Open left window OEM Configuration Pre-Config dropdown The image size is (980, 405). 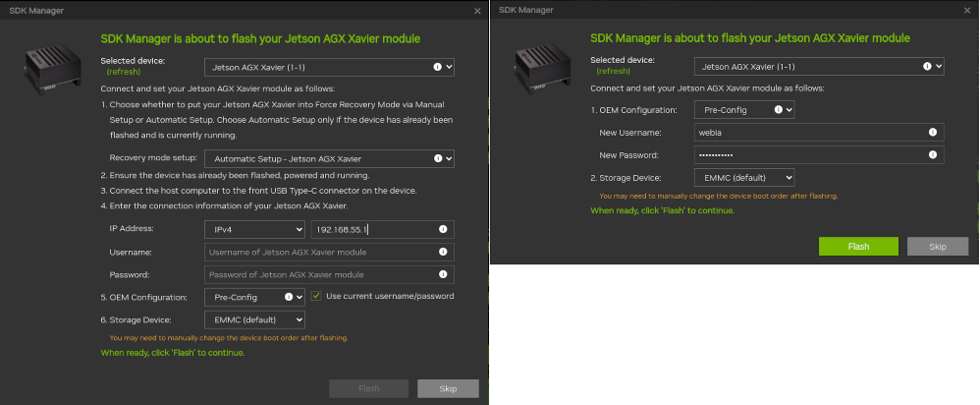coord(254,297)
